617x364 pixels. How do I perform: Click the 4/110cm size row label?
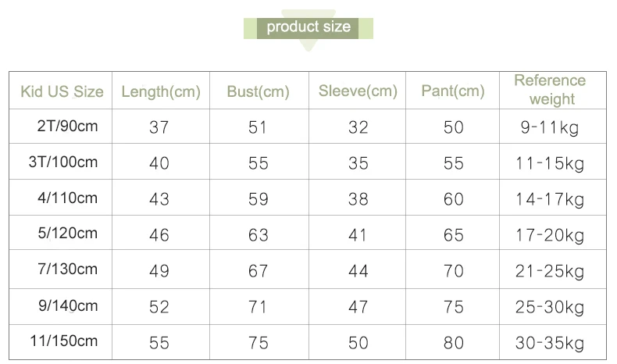(x=67, y=198)
